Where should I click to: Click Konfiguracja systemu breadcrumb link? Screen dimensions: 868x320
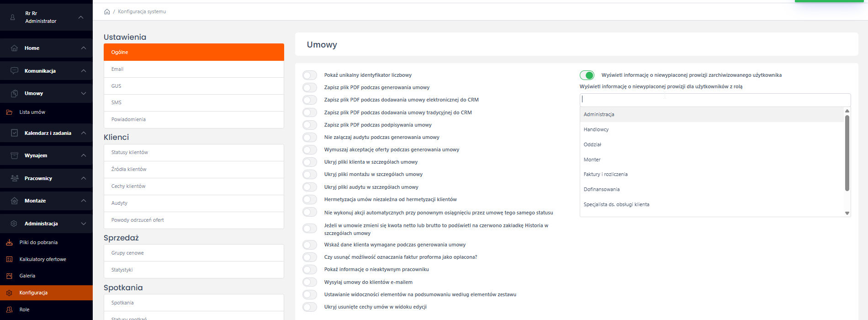(x=142, y=11)
